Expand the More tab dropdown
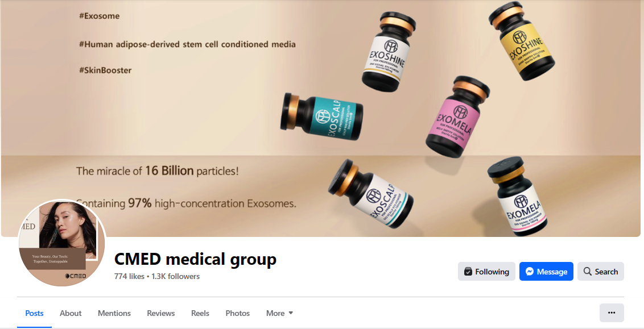The height and width of the screenshot is (329, 644). pos(280,313)
